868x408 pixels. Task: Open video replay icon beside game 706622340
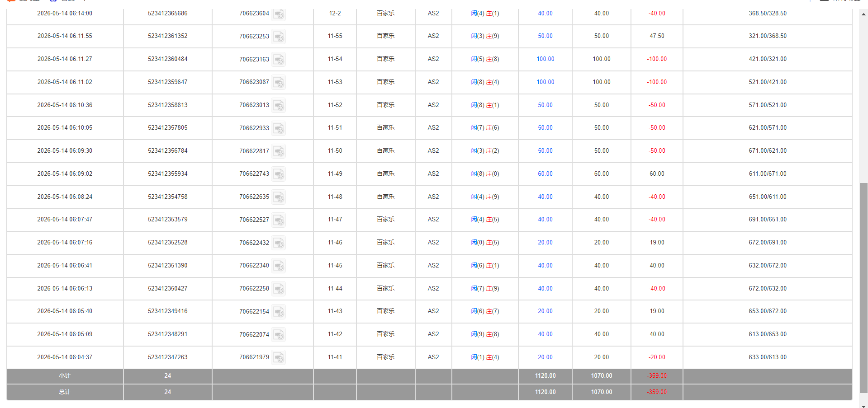click(x=279, y=266)
